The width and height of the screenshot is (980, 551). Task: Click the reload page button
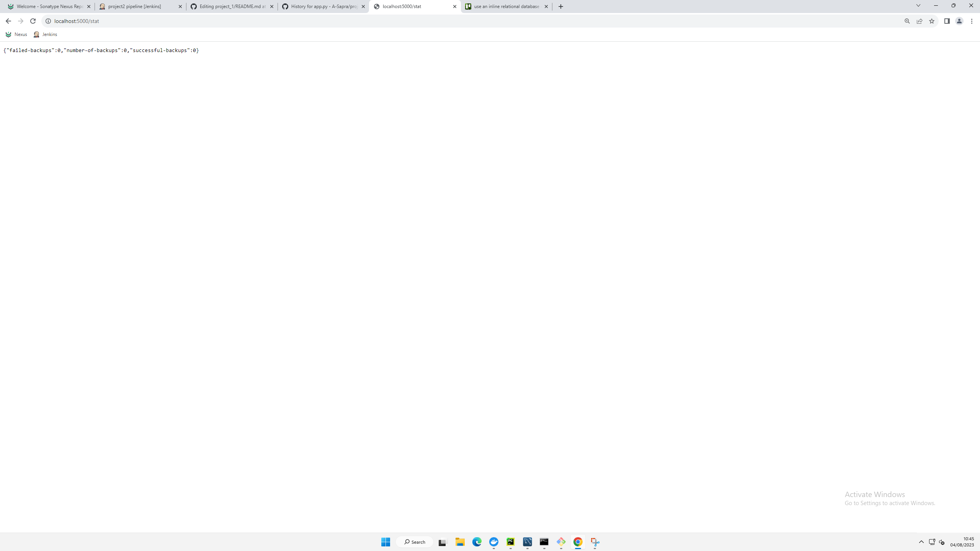[x=33, y=21]
